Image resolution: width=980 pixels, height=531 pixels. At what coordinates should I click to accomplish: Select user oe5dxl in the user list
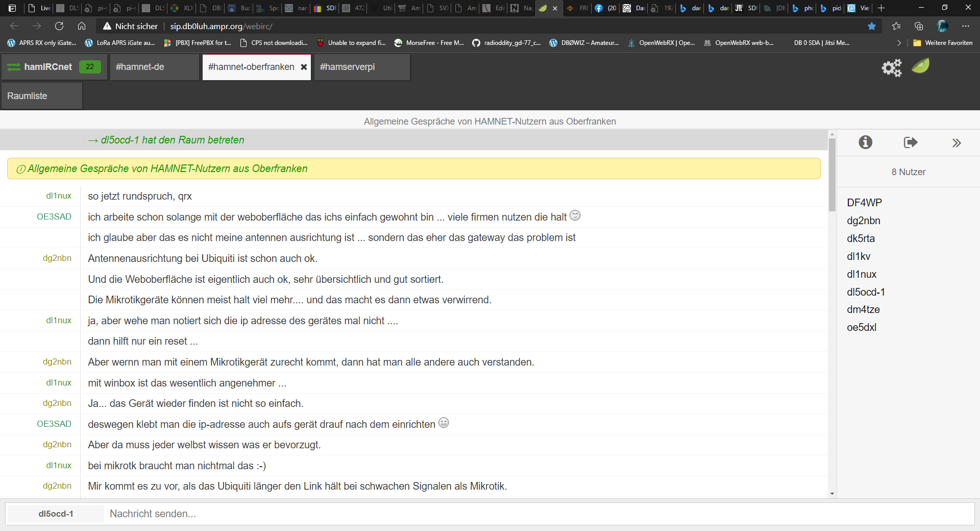point(862,327)
